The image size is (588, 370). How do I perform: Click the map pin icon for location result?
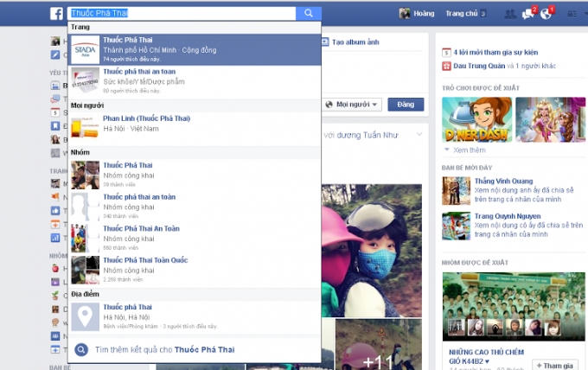click(85, 316)
